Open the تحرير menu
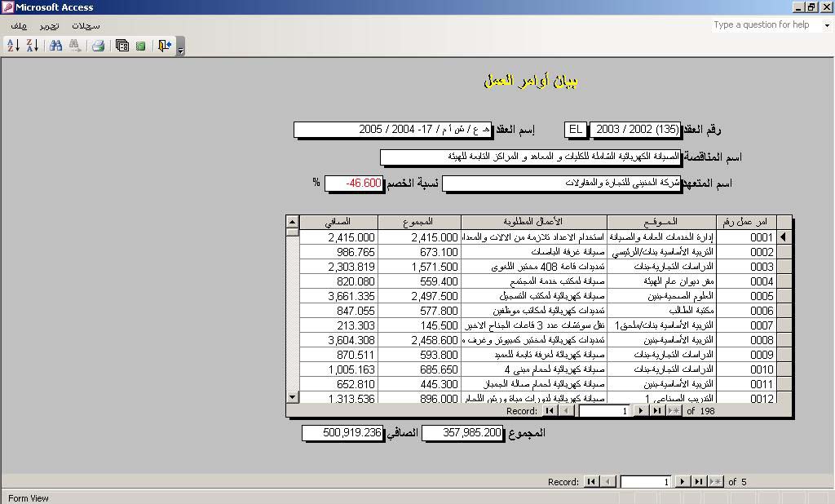This screenshot has height=504, width=835. point(49,25)
